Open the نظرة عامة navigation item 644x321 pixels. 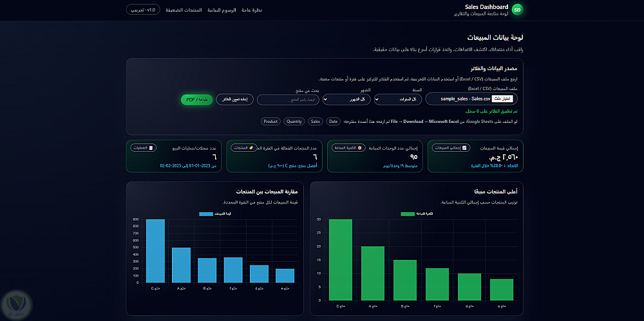point(252,10)
